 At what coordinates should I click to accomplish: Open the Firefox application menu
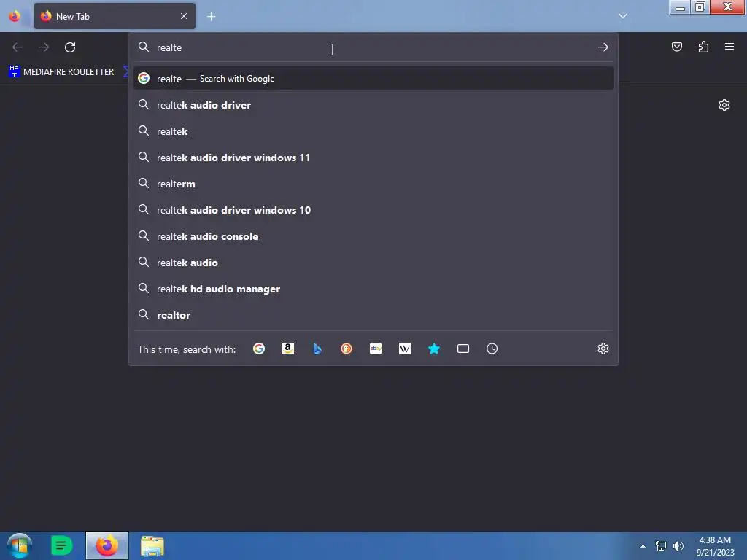tap(729, 47)
